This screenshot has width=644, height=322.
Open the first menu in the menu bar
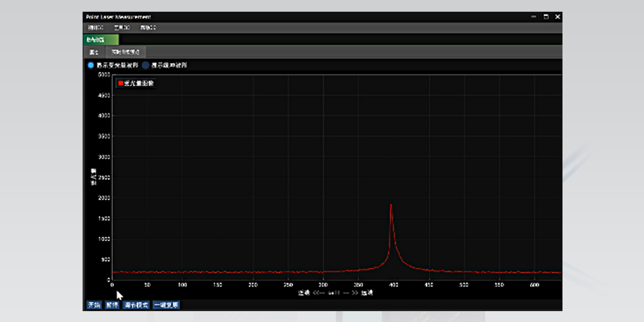95,28
